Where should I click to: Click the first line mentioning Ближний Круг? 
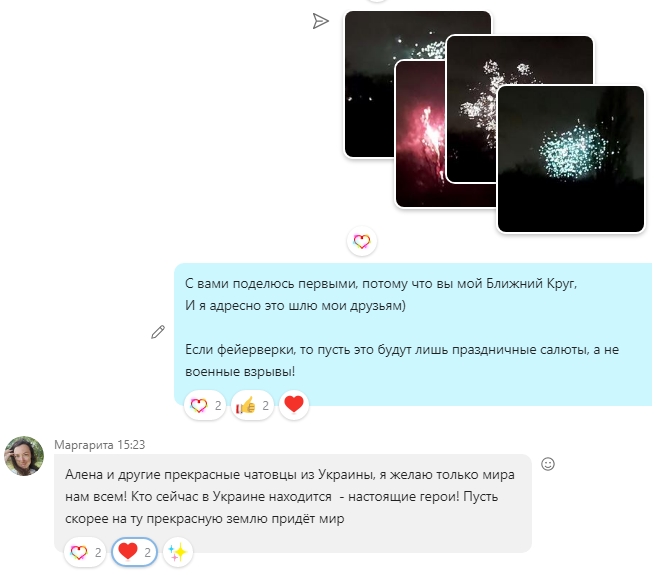tap(381, 283)
